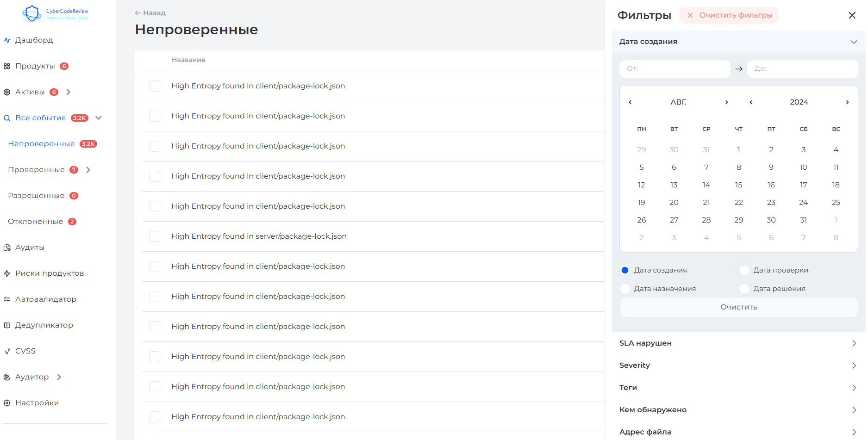This screenshot has height=440, width=868.
Task: Check the box for server/package-lock.json row
Action: [x=155, y=236]
